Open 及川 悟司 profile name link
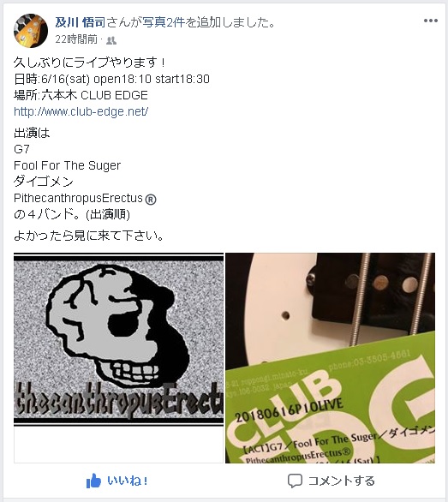The height and width of the screenshot is (502, 448). coord(81,22)
